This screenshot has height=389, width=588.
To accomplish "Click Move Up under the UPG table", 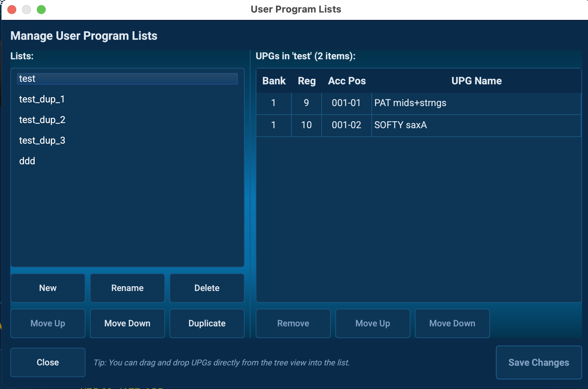I will coord(373,323).
